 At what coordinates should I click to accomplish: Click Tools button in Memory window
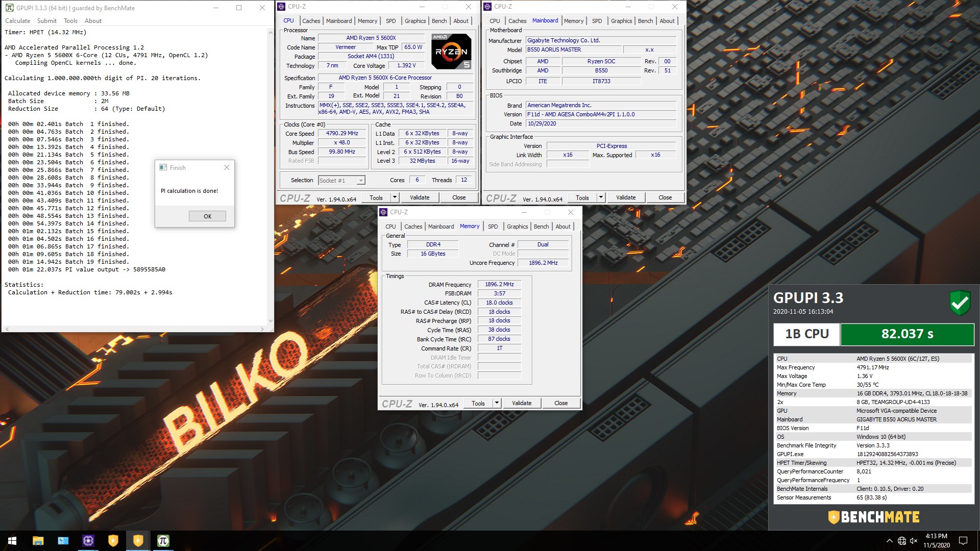point(478,403)
